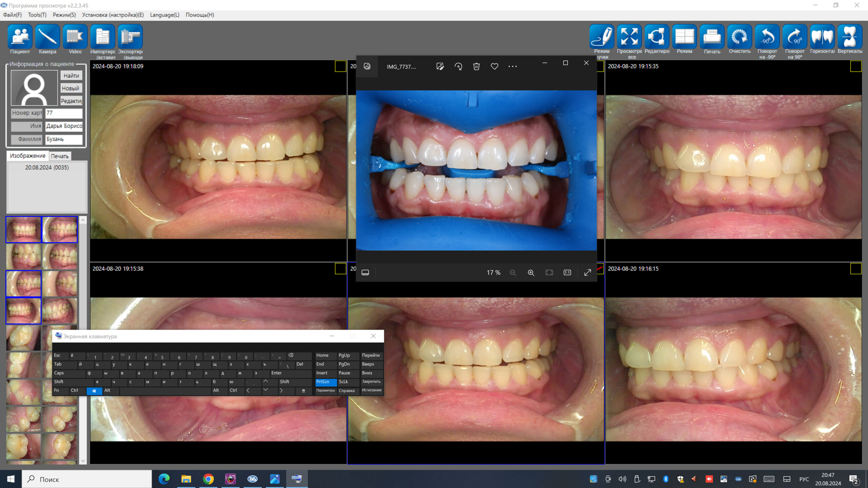Open the Режим(S) menu

[x=64, y=15]
